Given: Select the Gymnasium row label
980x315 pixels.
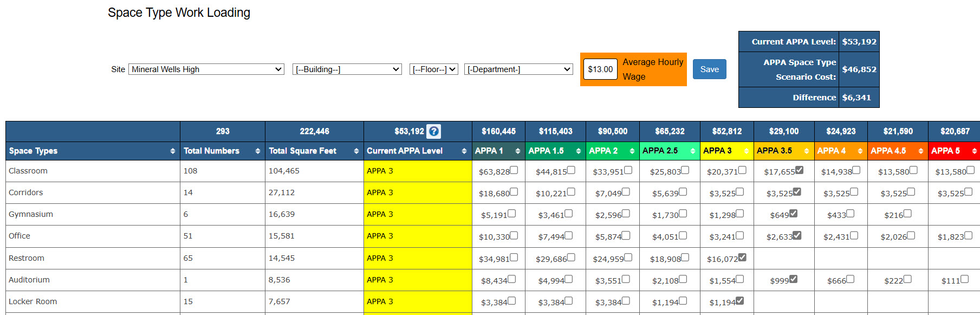Looking at the screenshot, I should [31, 214].
